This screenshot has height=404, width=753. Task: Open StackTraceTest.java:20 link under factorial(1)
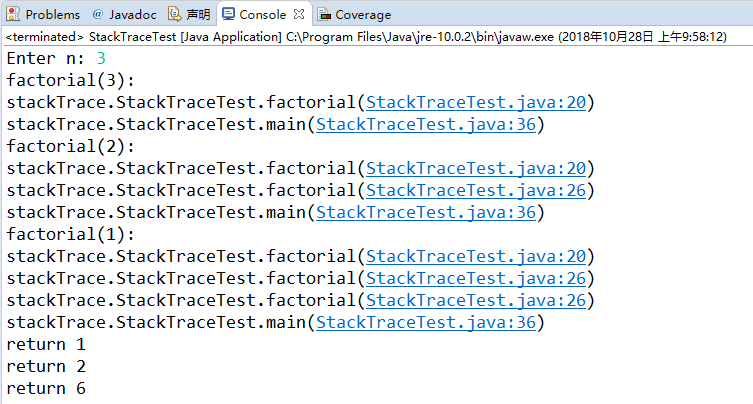pos(476,257)
